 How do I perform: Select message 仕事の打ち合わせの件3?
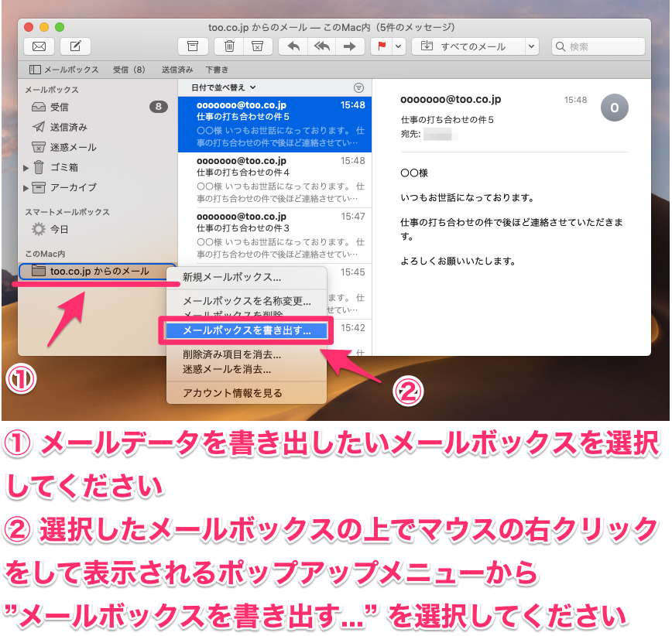275,235
